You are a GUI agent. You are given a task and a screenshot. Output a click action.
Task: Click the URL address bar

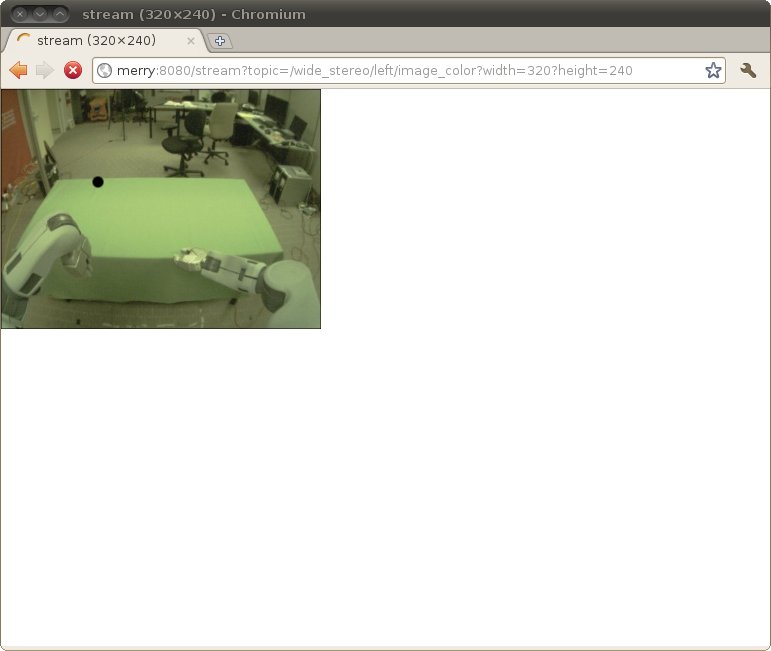(x=400, y=70)
